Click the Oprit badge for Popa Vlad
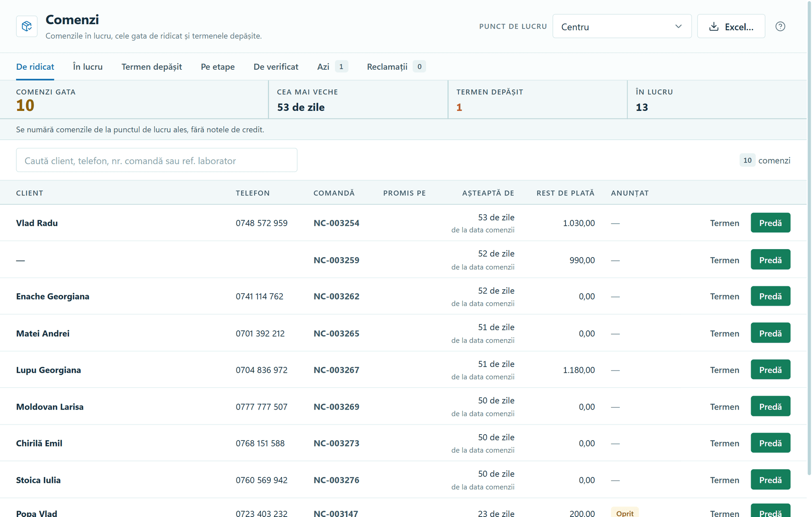Image resolution: width=812 pixels, height=517 pixels. pos(624,513)
